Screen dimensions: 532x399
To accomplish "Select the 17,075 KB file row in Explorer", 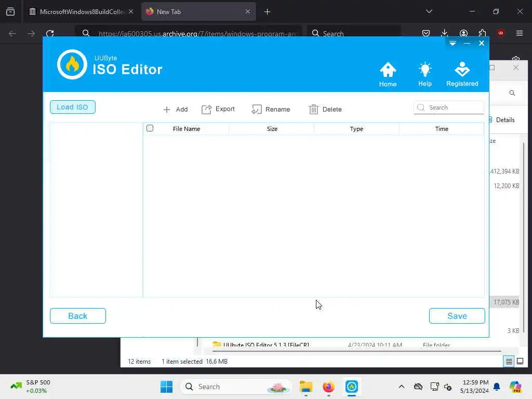I will [x=504, y=302].
